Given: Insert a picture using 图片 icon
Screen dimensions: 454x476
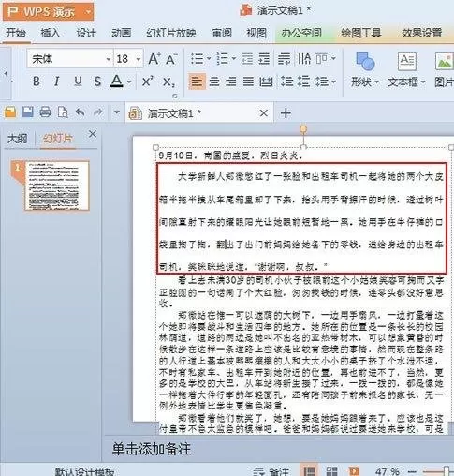Looking at the screenshot, I should click(445, 62).
